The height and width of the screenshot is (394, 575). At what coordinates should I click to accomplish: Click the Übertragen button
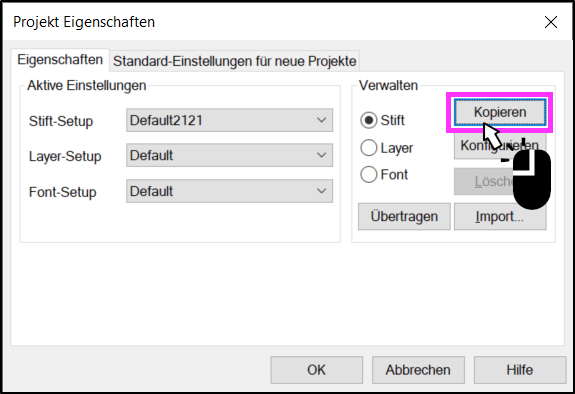[x=404, y=216]
